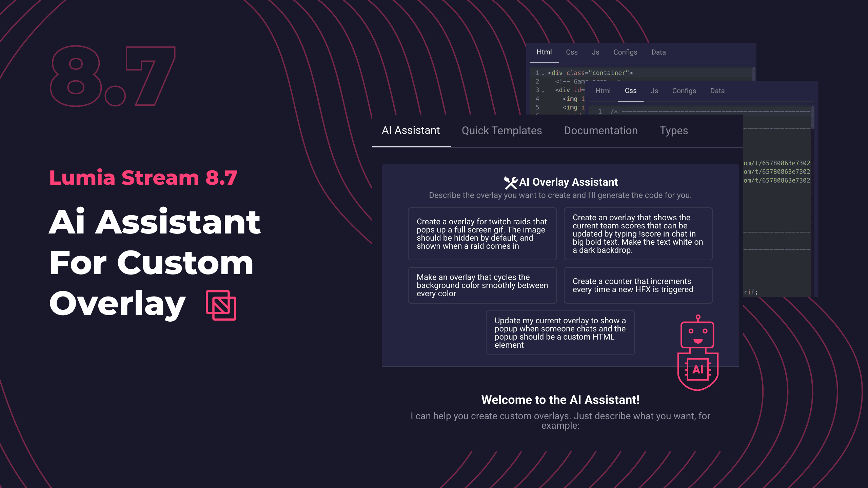Open Js tab in middle editor window
Image resolution: width=868 pixels, height=488 pixels.
pyautogui.click(x=654, y=91)
